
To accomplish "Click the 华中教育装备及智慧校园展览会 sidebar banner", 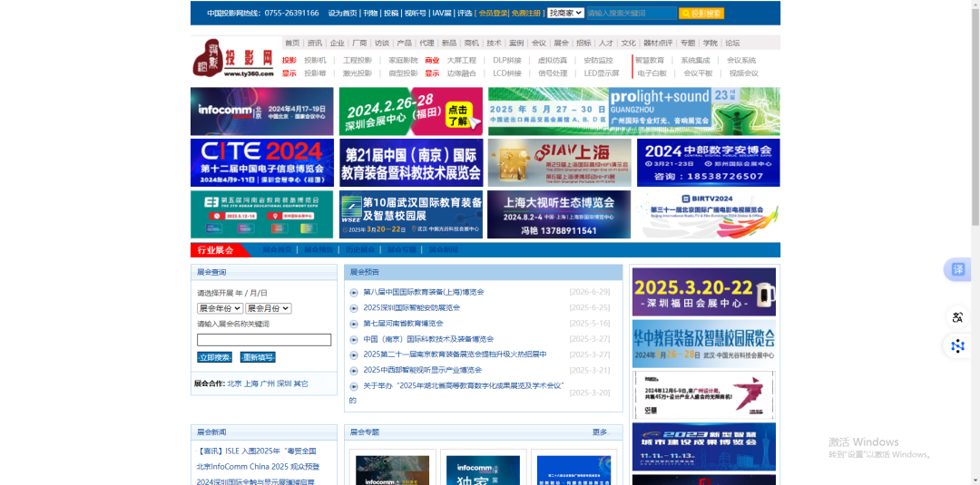I will pyautogui.click(x=704, y=344).
